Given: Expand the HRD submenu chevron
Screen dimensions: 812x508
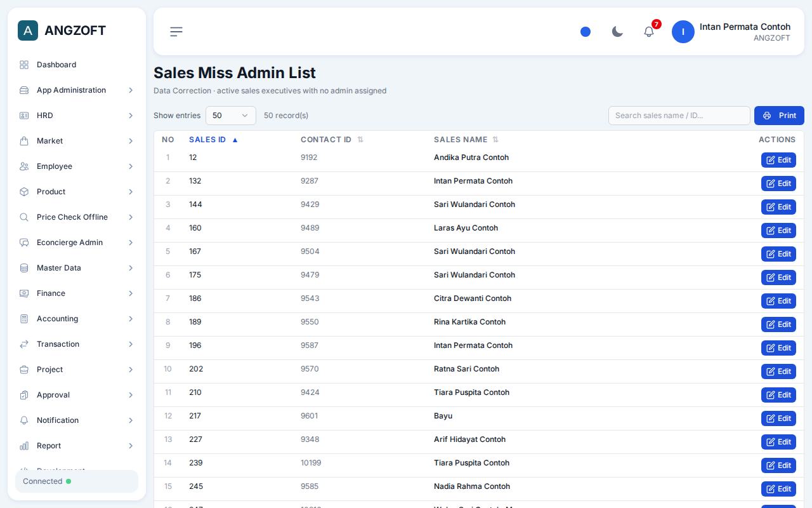Looking at the screenshot, I should pyautogui.click(x=131, y=116).
